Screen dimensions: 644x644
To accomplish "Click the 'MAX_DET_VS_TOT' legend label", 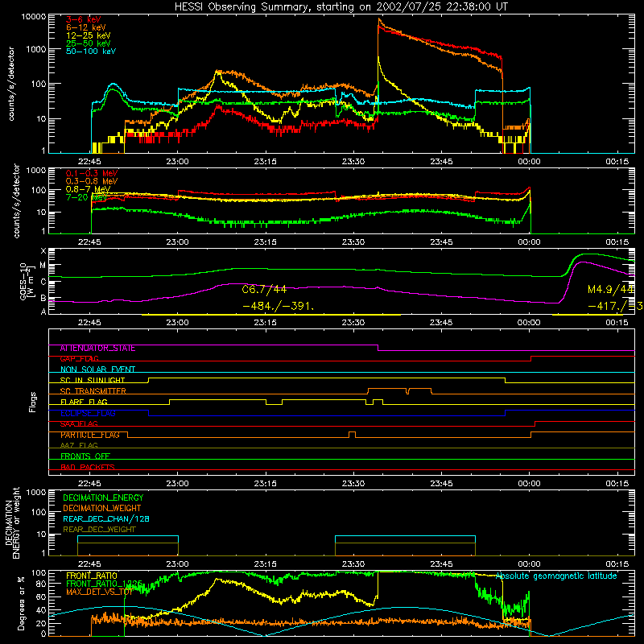I will [x=99, y=592].
